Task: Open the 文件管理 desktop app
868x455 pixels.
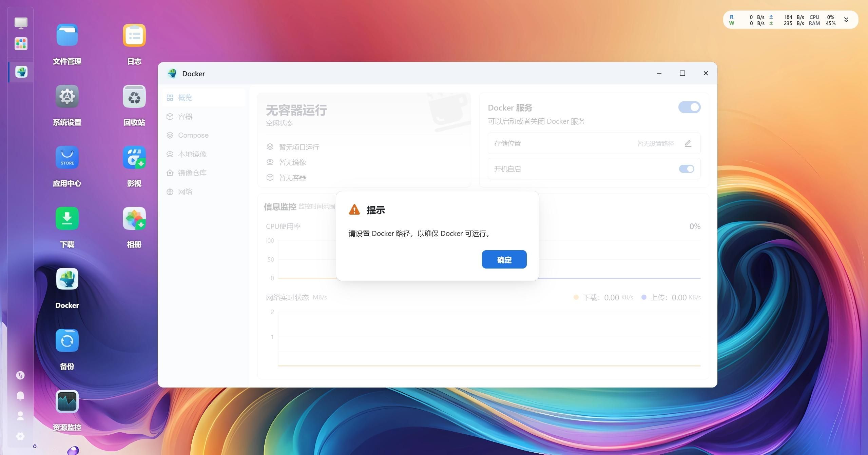Action: (67, 35)
